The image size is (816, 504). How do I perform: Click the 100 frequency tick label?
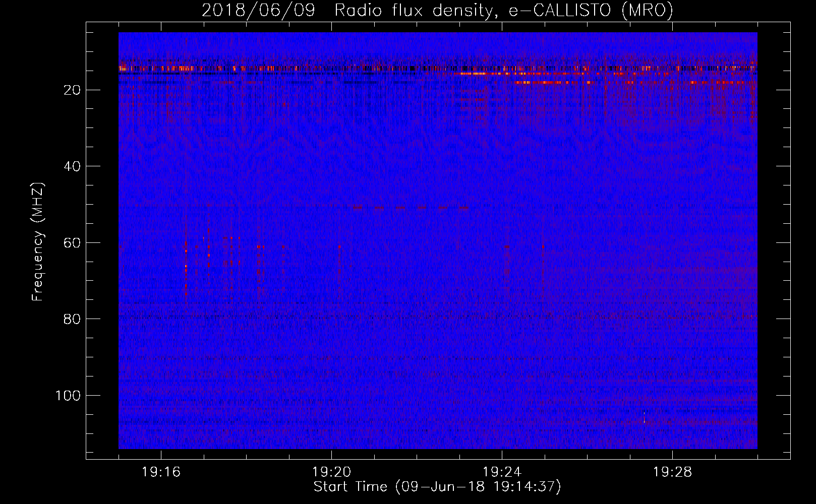click(x=68, y=396)
